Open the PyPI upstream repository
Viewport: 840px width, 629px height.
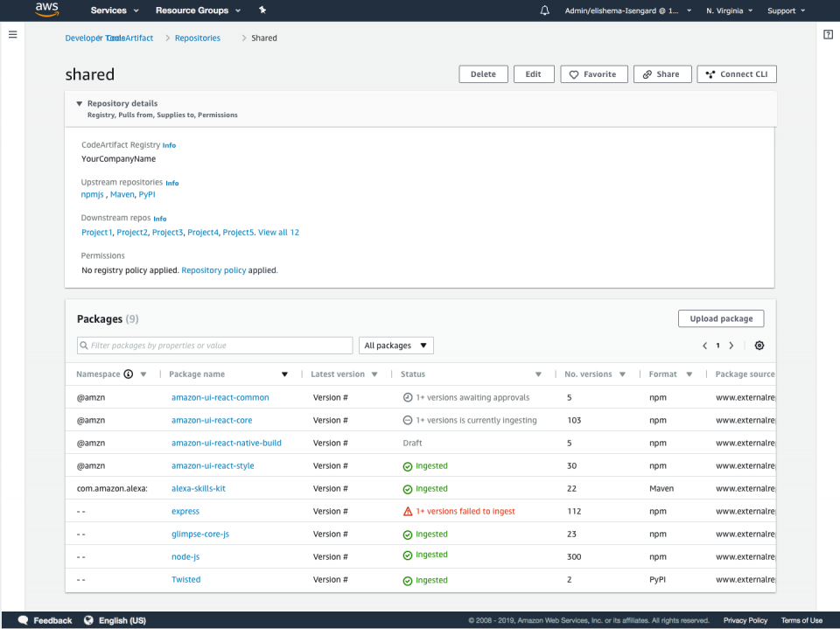click(147, 194)
